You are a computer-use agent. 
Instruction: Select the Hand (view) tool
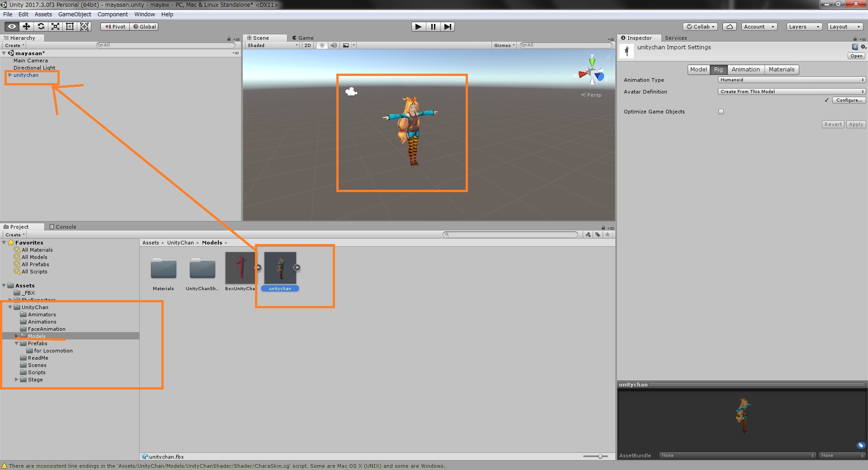pos(12,27)
